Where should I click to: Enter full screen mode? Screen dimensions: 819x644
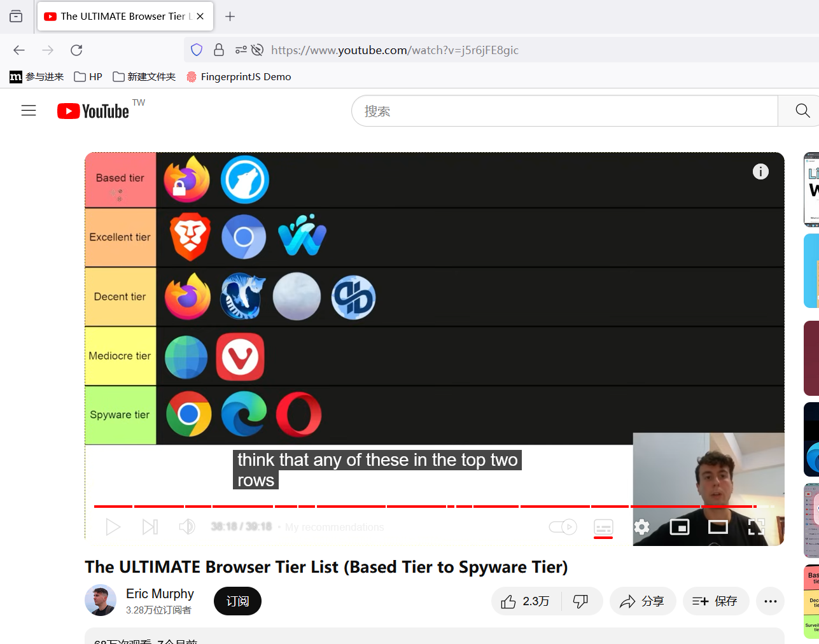pos(756,527)
